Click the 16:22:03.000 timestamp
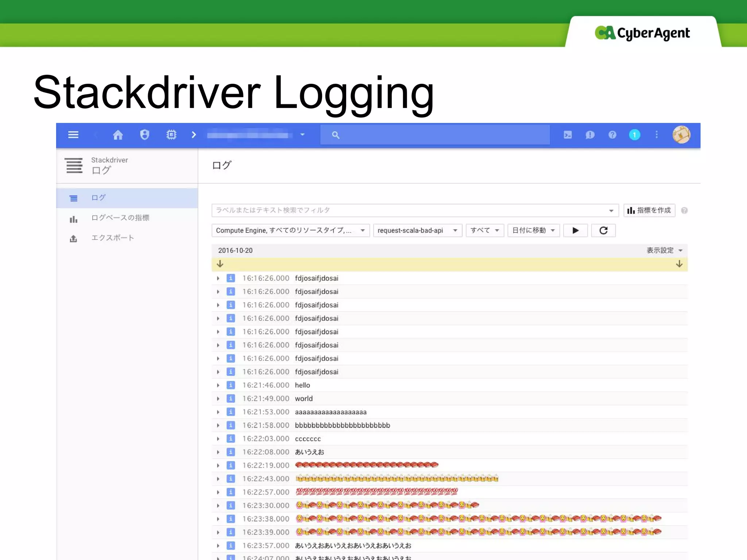The image size is (747, 560). point(266,439)
